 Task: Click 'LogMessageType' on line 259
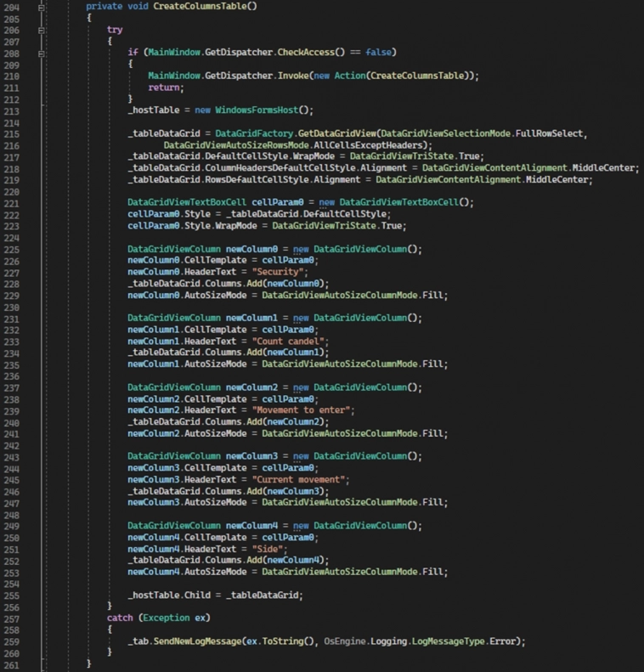tap(449, 641)
